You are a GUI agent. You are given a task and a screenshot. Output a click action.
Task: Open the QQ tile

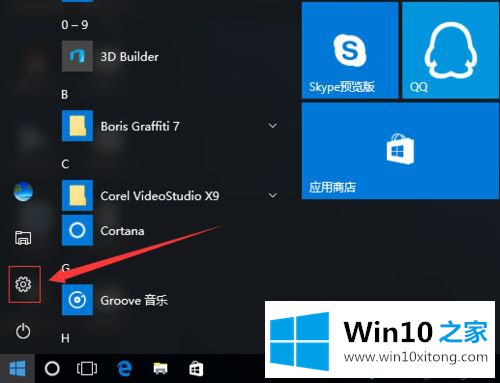pos(450,51)
